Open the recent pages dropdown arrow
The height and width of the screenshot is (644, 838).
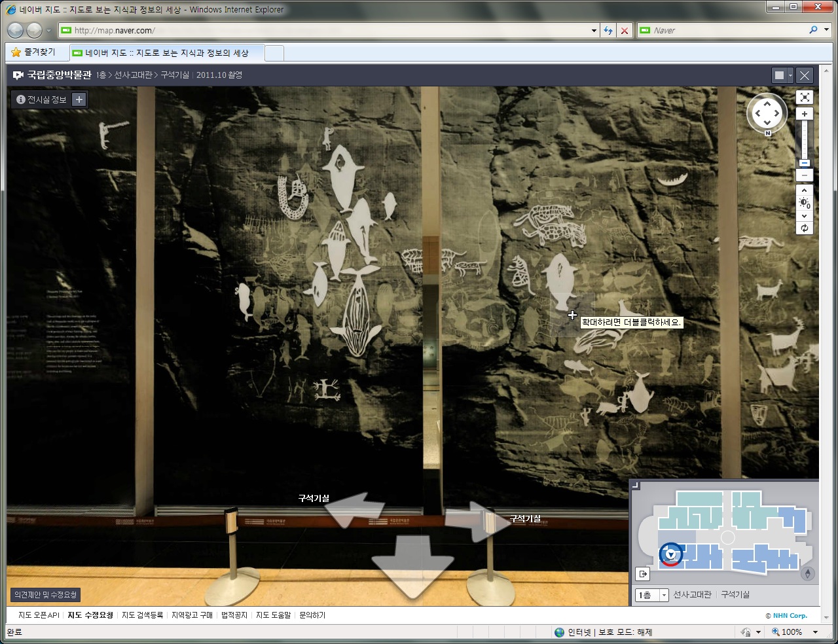48,31
